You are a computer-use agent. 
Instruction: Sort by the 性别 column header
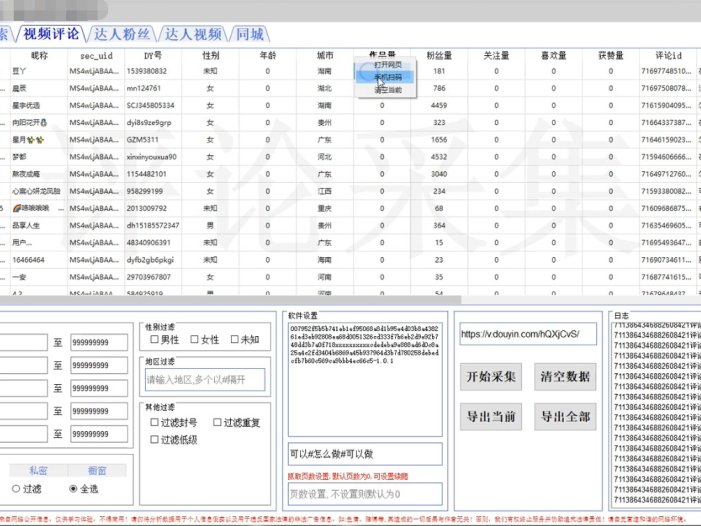click(x=211, y=55)
